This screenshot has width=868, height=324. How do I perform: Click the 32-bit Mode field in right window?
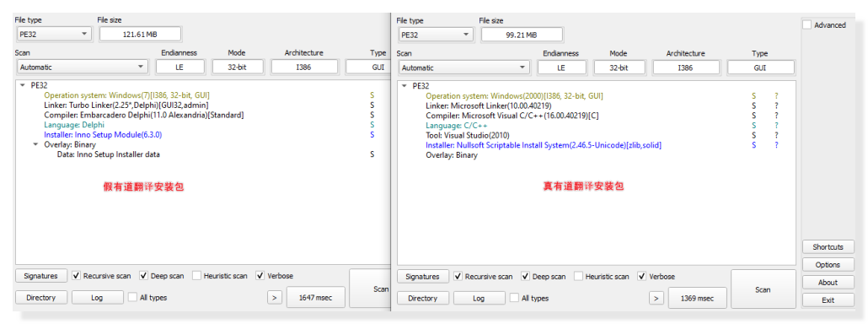619,67
